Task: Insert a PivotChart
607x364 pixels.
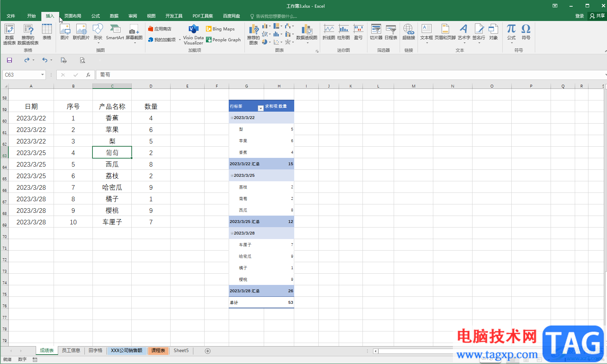Action: tap(307, 34)
